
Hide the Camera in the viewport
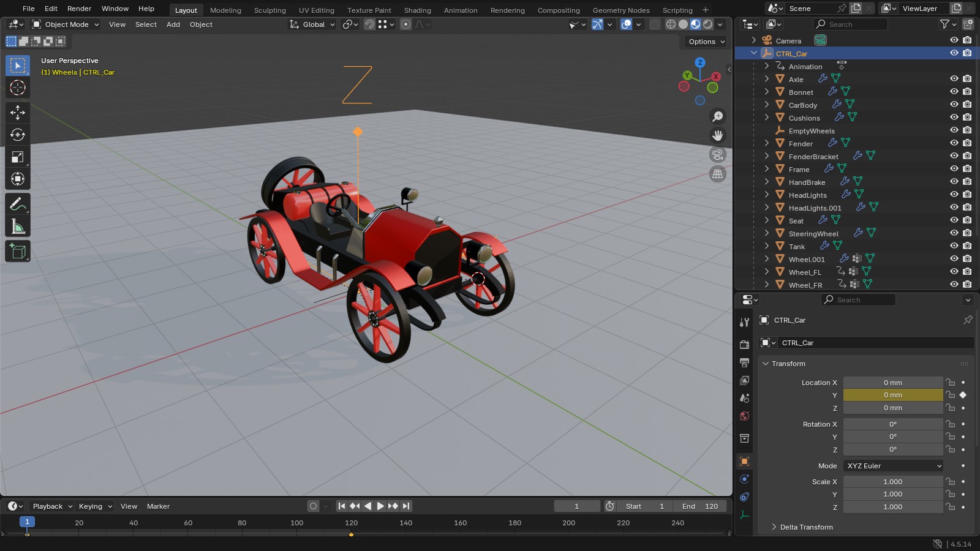click(954, 40)
